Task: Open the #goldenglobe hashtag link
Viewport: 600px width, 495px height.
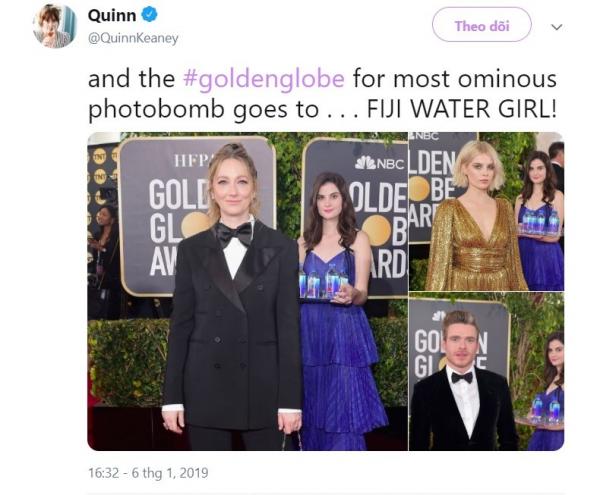Action: (x=264, y=79)
